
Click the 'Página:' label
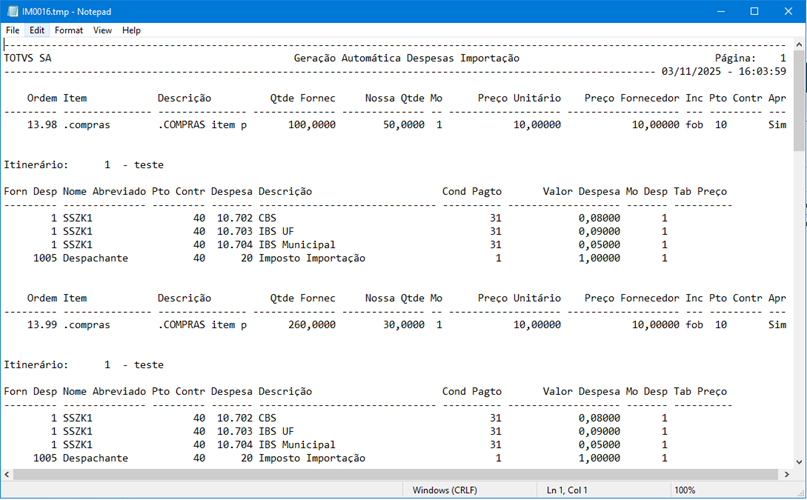pyautogui.click(x=735, y=58)
